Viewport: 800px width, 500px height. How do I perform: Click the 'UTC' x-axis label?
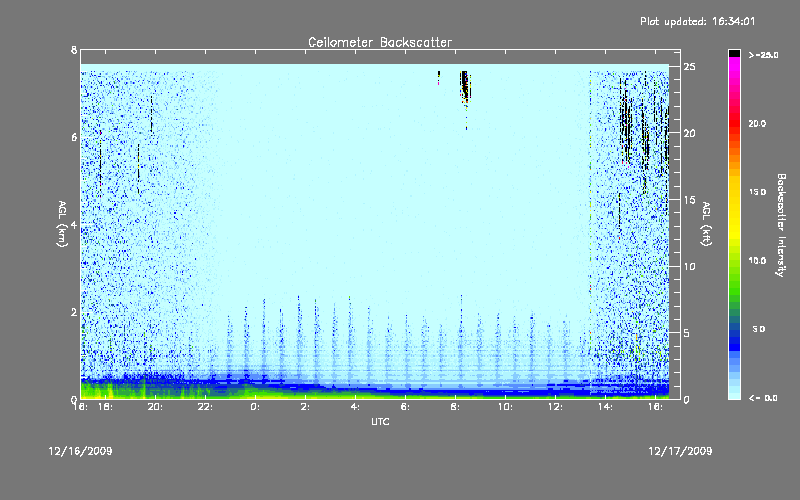pos(380,421)
